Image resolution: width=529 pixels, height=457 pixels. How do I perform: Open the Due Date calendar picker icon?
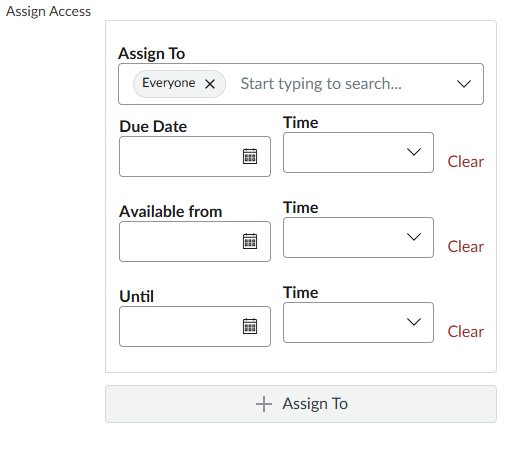pyautogui.click(x=250, y=156)
